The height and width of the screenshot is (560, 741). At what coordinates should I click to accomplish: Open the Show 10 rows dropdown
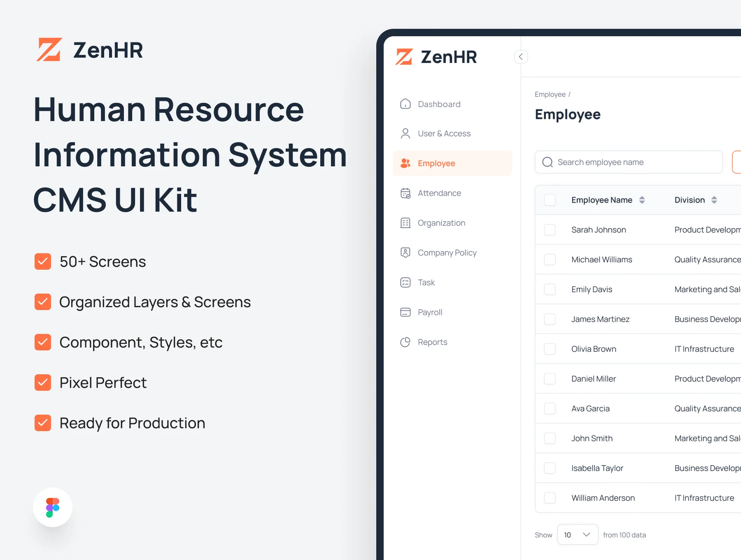[x=578, y=534]
